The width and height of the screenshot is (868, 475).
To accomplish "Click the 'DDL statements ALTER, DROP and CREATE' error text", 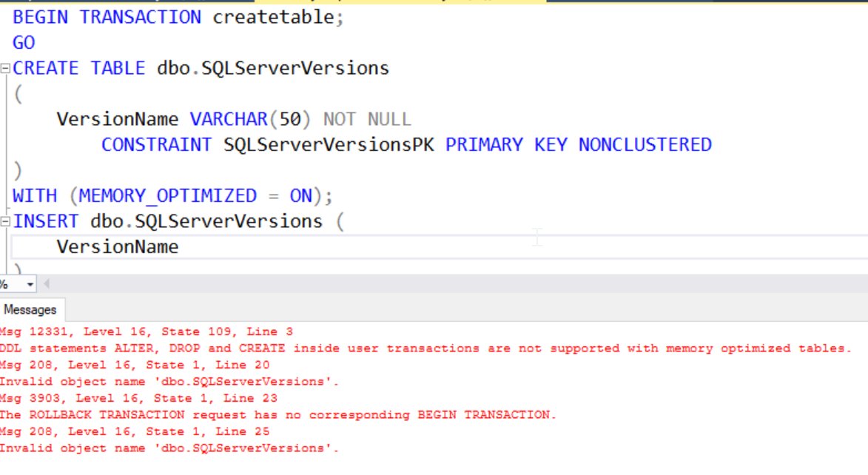I will pyautogui.click(x=425, y=348).
